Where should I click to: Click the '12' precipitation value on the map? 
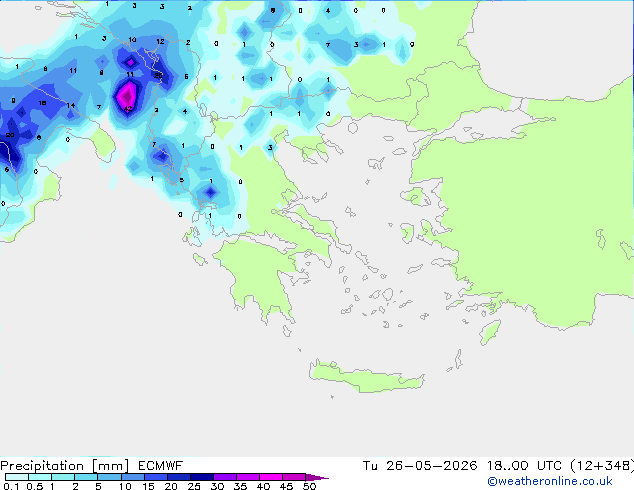(160, 42)
